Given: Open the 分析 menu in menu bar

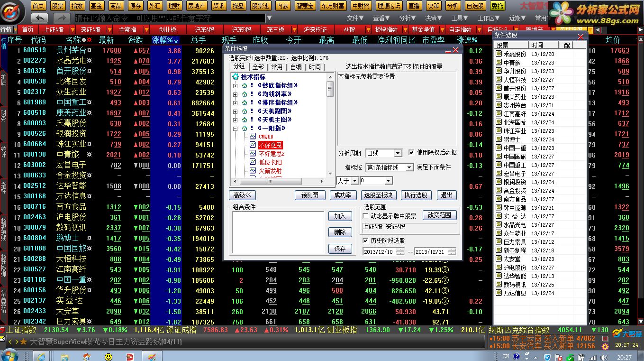Looking at the screenshot, I should point(407,18).
